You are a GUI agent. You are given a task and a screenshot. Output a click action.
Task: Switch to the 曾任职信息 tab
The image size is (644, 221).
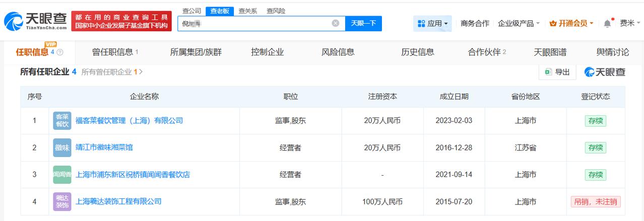coord(115,52)
